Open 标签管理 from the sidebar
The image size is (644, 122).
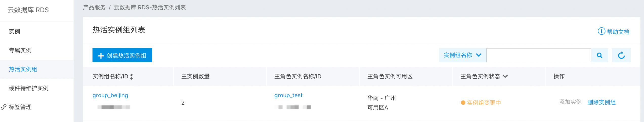(20, 107)
